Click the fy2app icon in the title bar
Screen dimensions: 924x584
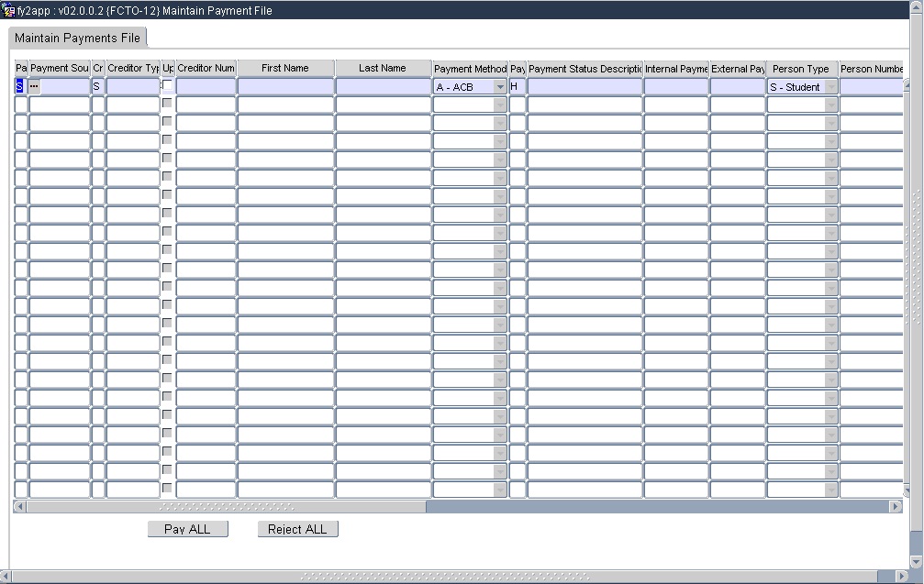[9, 10]
